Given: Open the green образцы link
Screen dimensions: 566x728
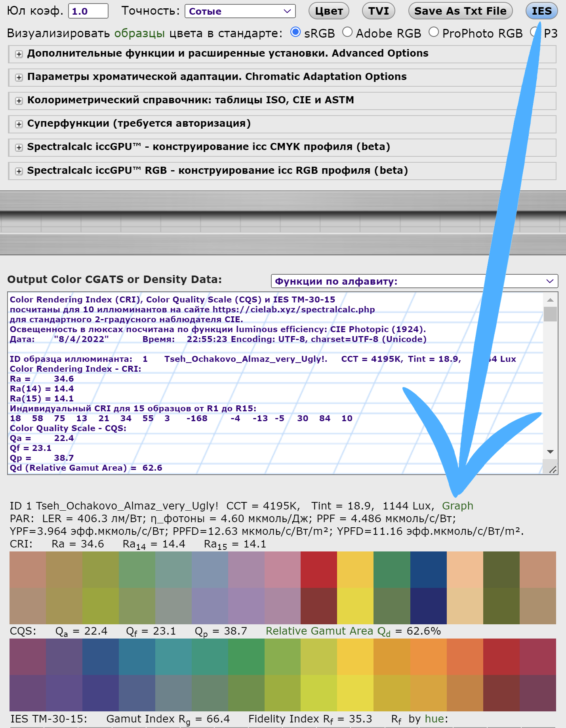Looking at the screenshot, I should pyautogui.click(x=139, y=33).
